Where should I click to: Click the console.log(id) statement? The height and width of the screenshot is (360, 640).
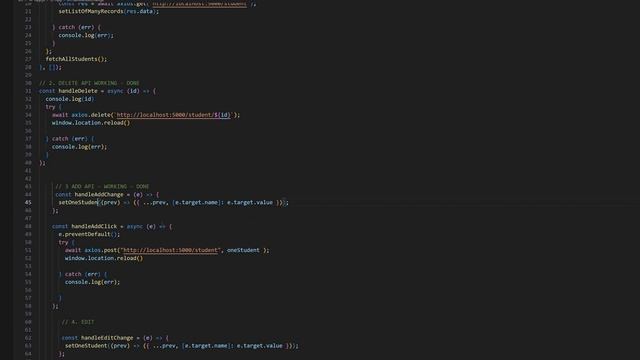pyautogui.click(x=70, y=99)
